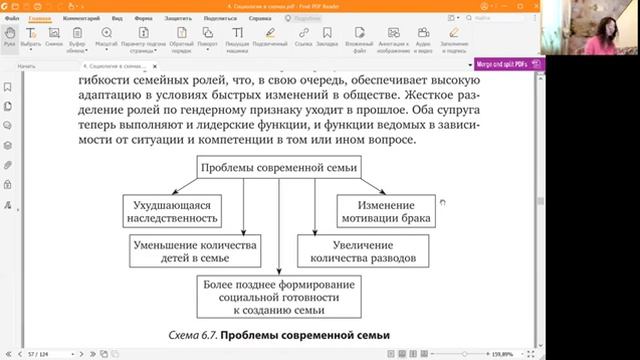Click the Snapshot (Снимок) tool
Screen dimensions: 640x360
[54, 36]
